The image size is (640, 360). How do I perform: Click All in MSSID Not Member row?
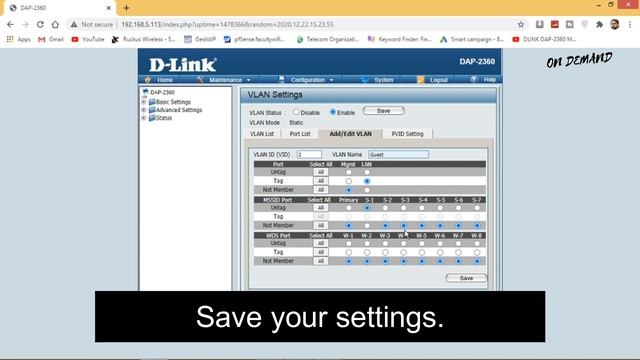320,225
